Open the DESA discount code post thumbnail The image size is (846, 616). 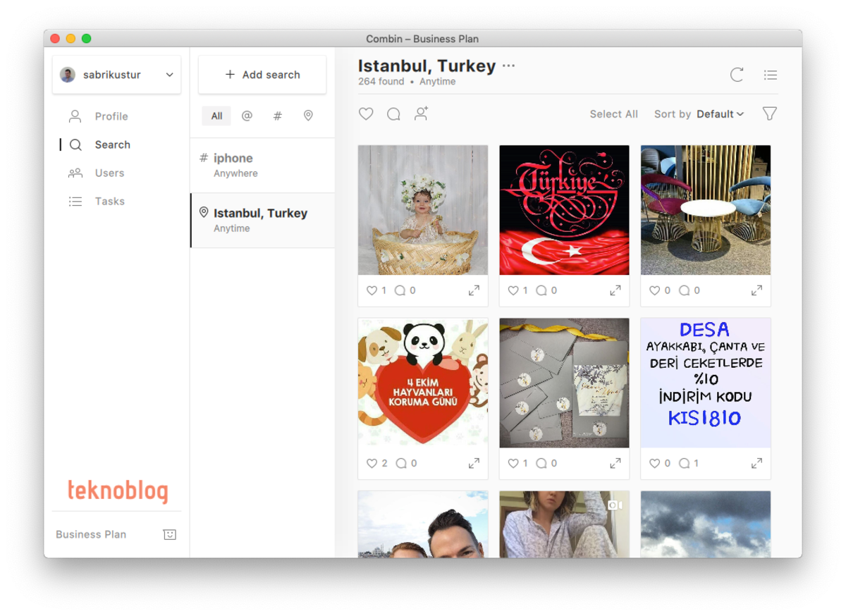[x=705, y=382]
